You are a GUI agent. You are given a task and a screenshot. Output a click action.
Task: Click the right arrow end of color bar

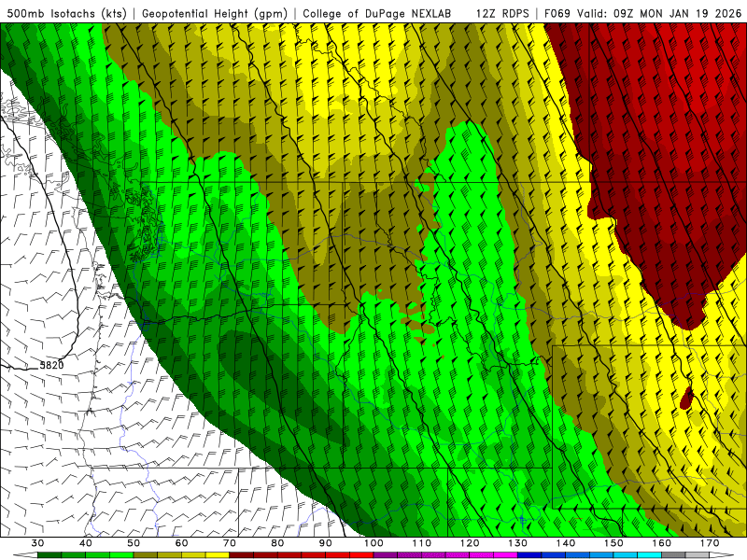(x=722, y=555)
